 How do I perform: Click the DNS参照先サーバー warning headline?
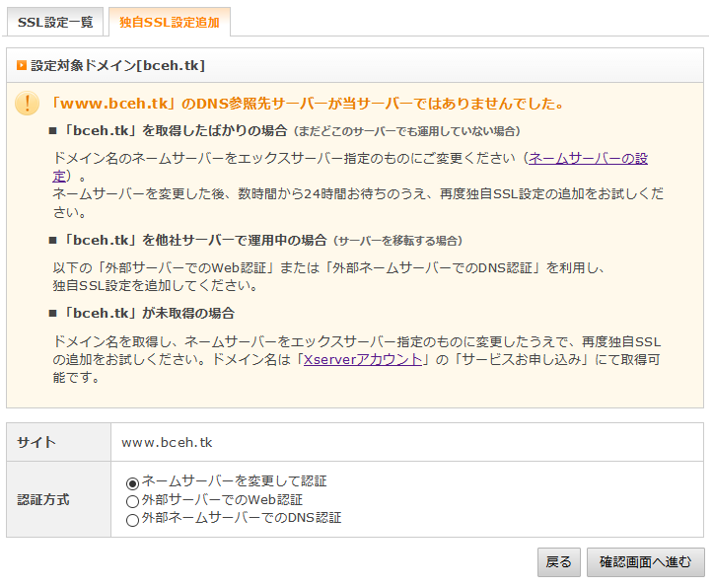[307, 104]
